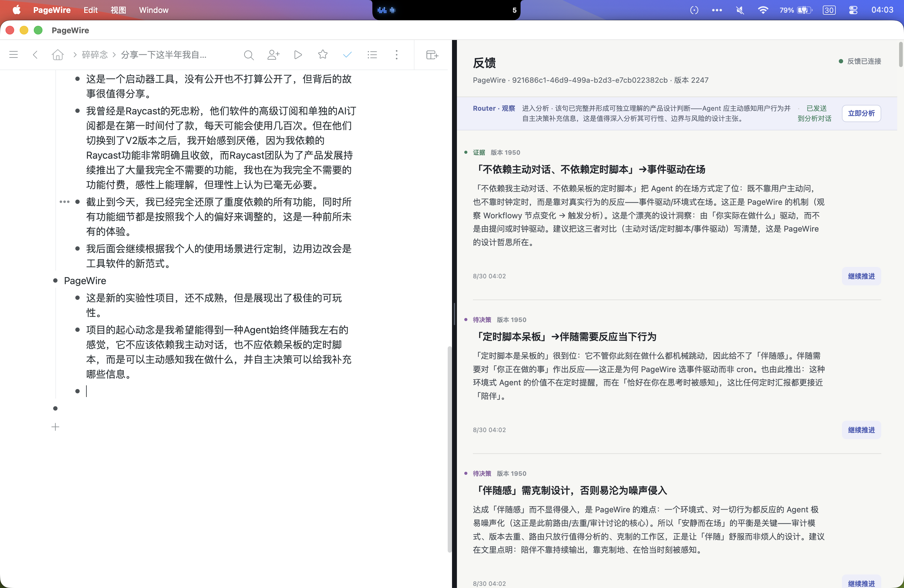Click the bullet of 我曾经是Raycast的死忠粉 paragraph
Screen dimensions: 904x588
(77, 111)
